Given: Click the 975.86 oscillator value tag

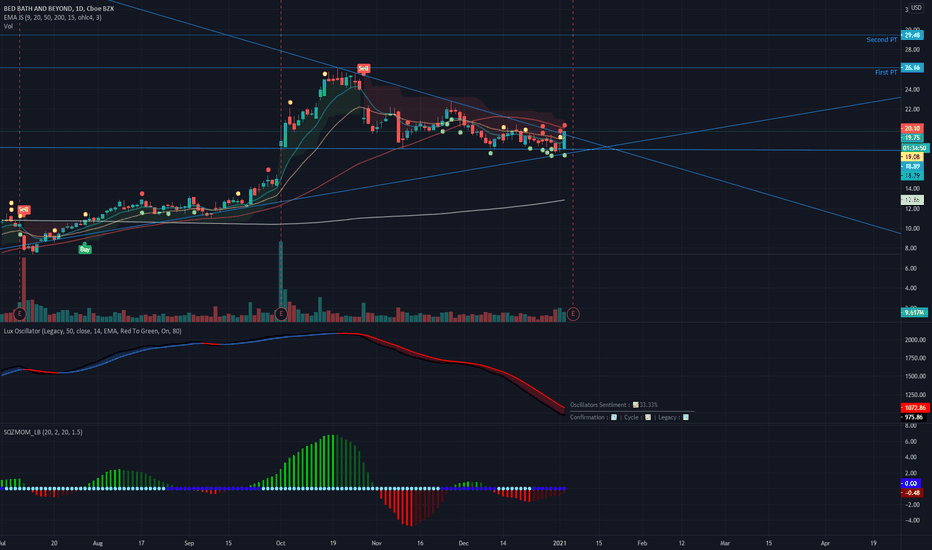Looking at the screenshot, I should point(915,417).
